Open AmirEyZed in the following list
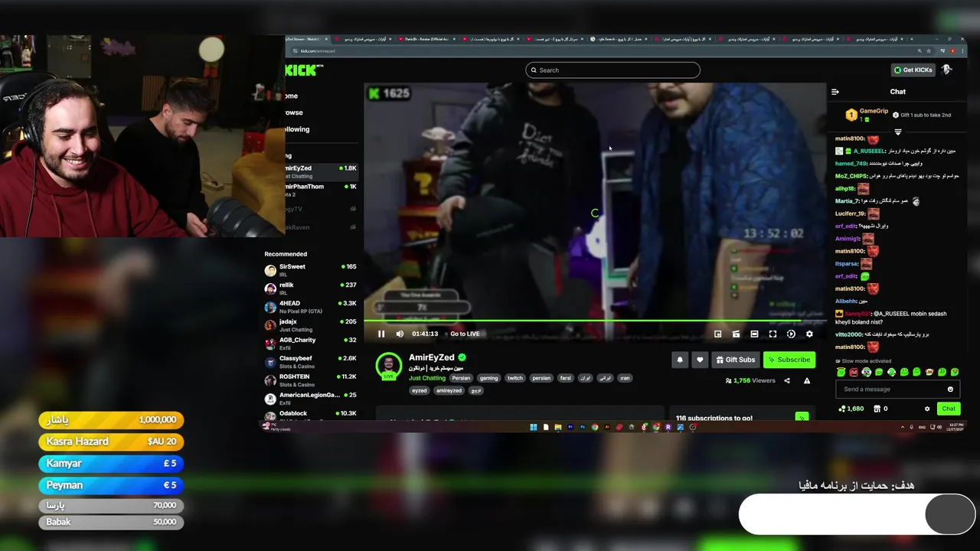Viewport: 980px width, 551px height. click(x=321, y=171)
